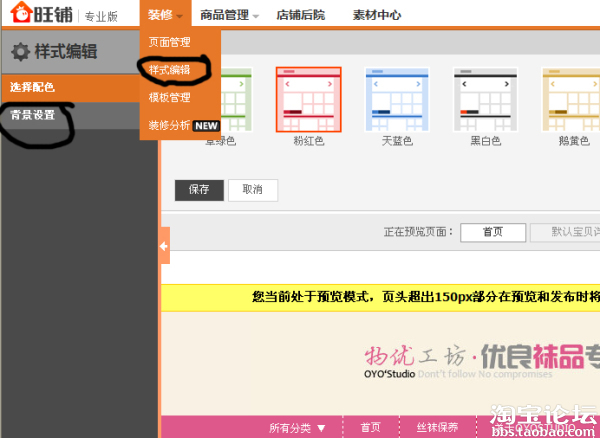
Task: Click the 取消 button
Action: point(253,190)
